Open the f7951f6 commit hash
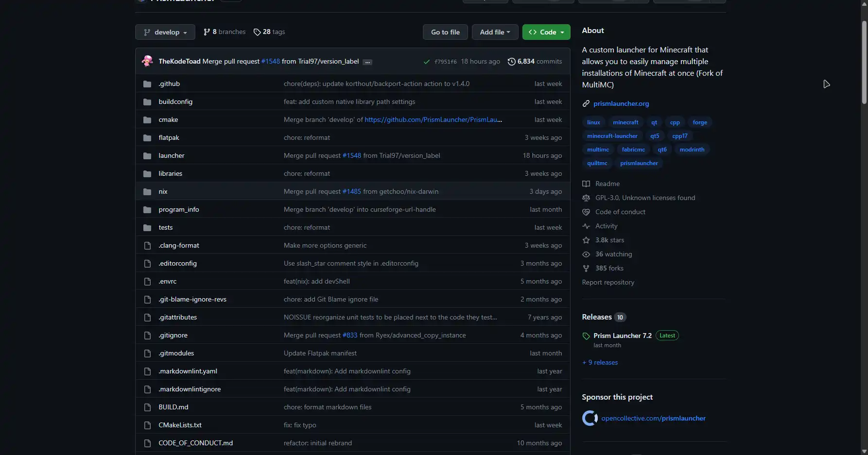The width and height of the screenshot is (868, 455). click(x=445, y=62)
